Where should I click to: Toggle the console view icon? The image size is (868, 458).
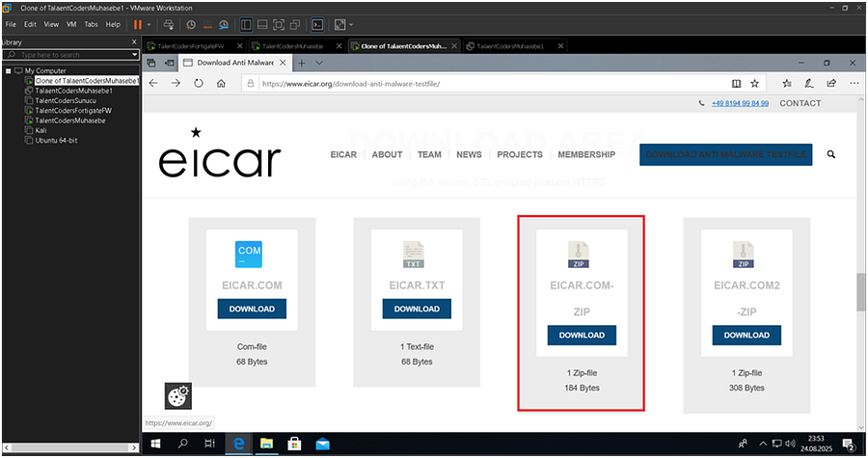pyautogui.click(x=317, y=24)
